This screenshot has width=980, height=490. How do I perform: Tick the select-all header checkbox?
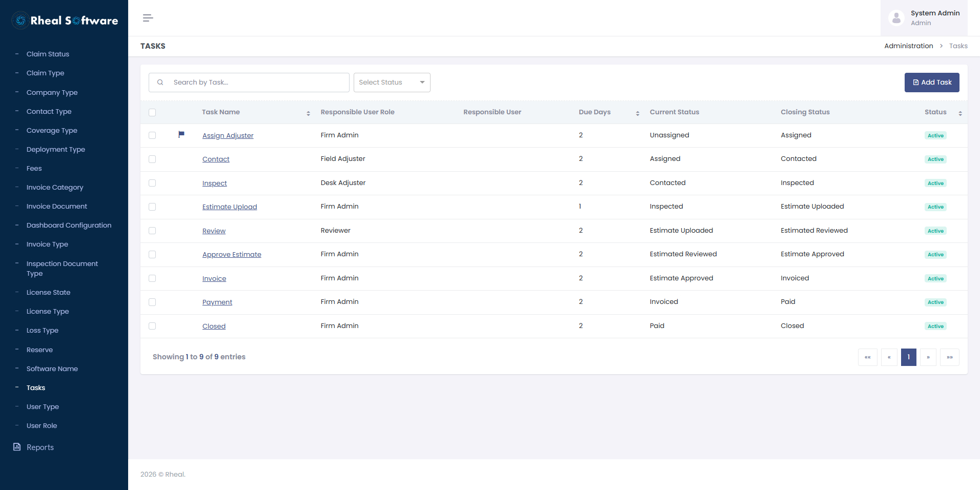pyautogui.click(x=152, y=112)
